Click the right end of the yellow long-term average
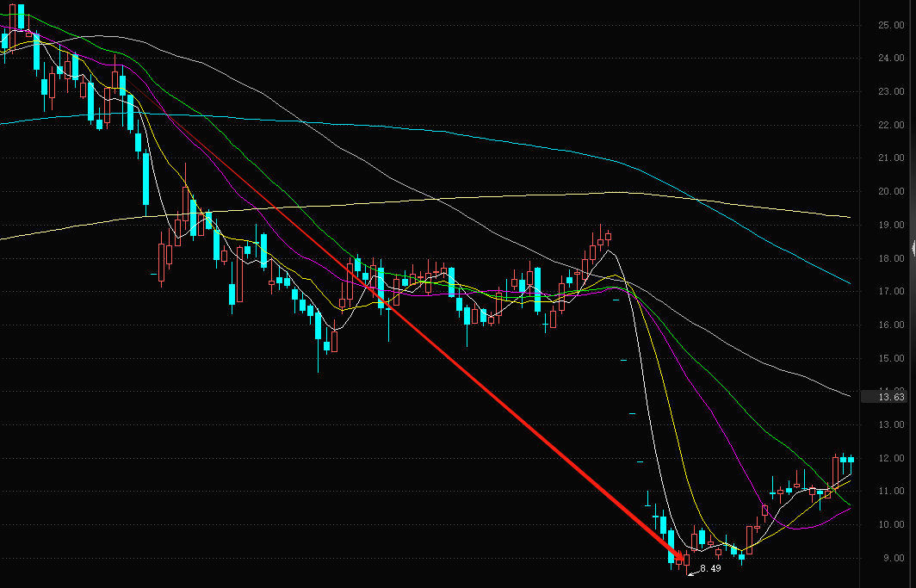Screen dimensions: 916x588 [848, 217]
